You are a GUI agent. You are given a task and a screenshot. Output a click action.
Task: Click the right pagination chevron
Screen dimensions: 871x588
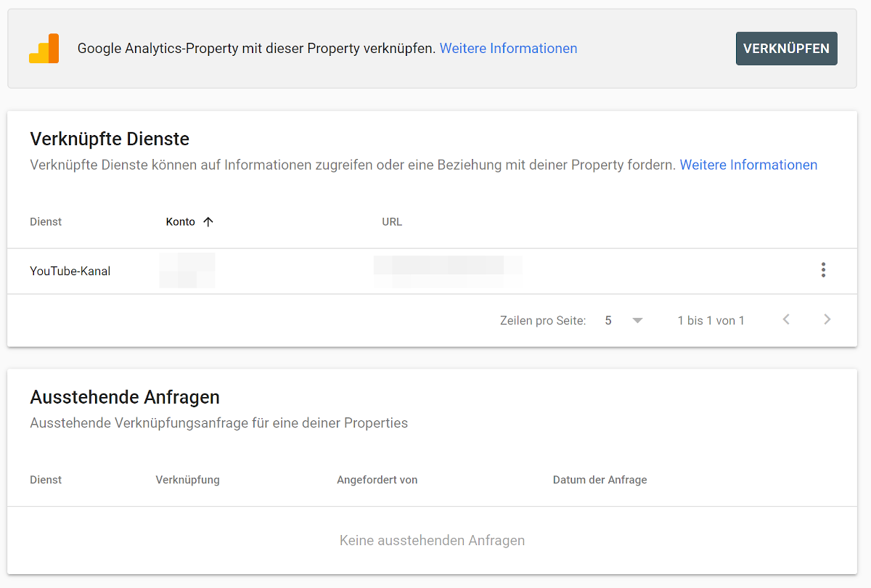(x=827, y=319)
